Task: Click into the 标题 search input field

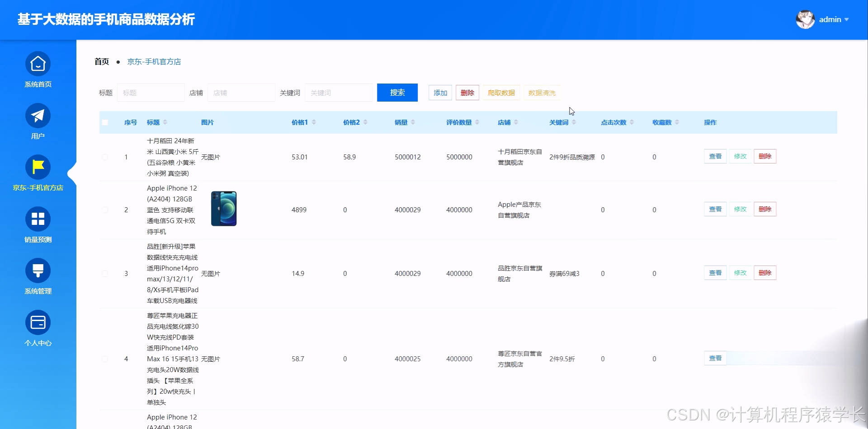Action: (151, 93)
